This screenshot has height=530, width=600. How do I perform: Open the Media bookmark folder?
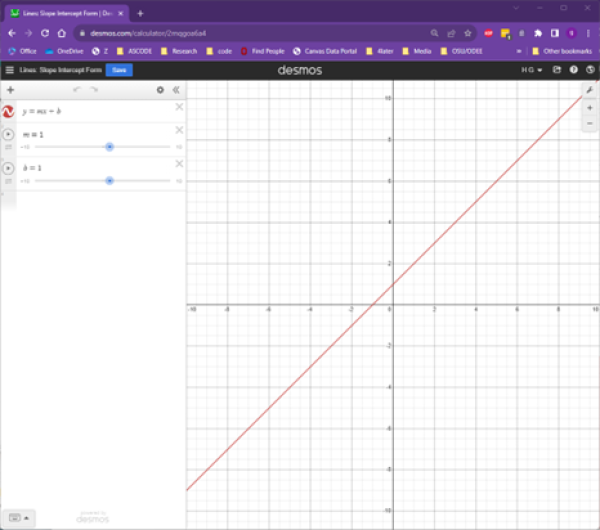tap(417, 51)
